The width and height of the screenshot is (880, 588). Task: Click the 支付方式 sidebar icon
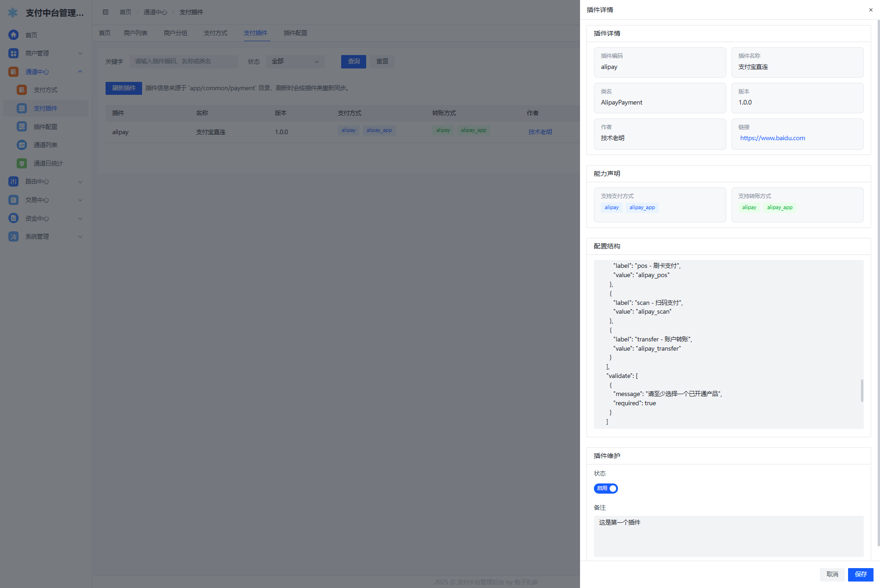pos(22,90)
